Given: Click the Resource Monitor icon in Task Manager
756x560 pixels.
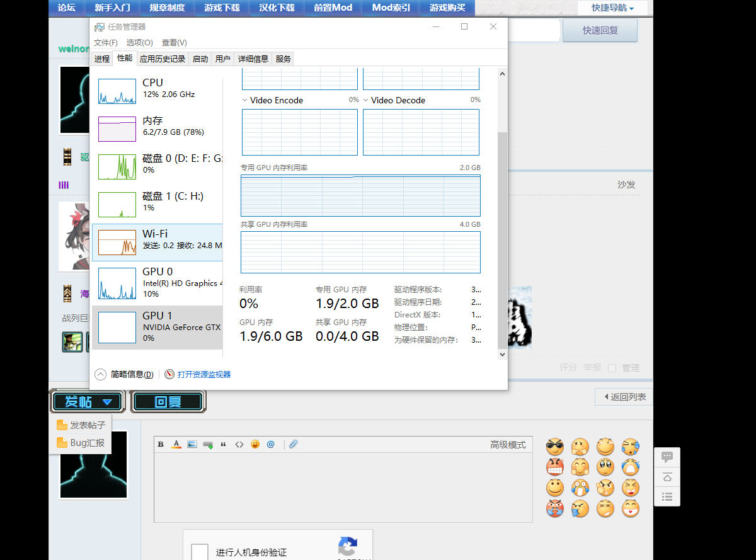Looking at the screenshot, I should pos(169,374).
